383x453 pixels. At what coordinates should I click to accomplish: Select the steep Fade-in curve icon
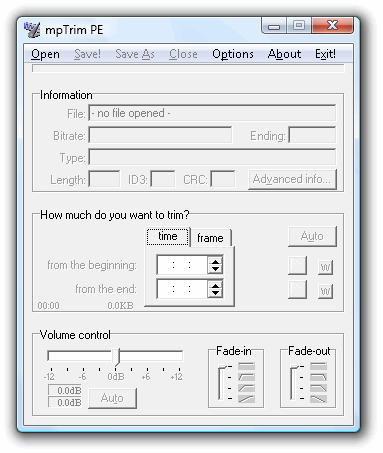(x=246, y=377)
